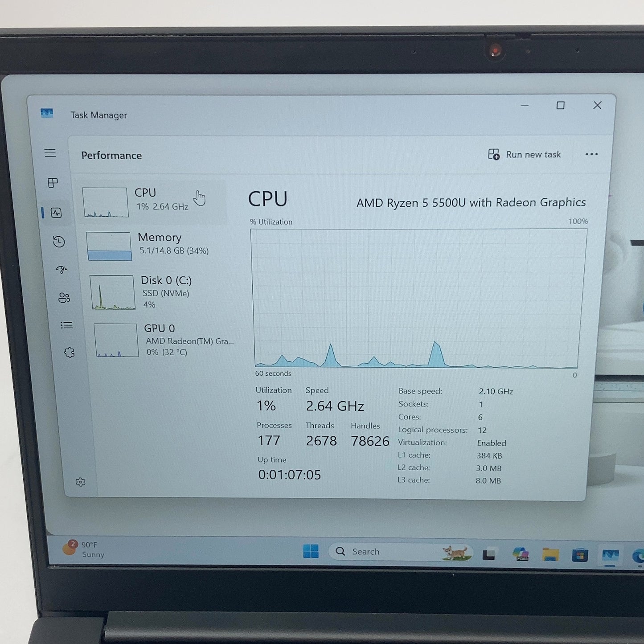Click the 78626 handles value
The height and width of the screenshot is (644, 644).
(370, 441)
